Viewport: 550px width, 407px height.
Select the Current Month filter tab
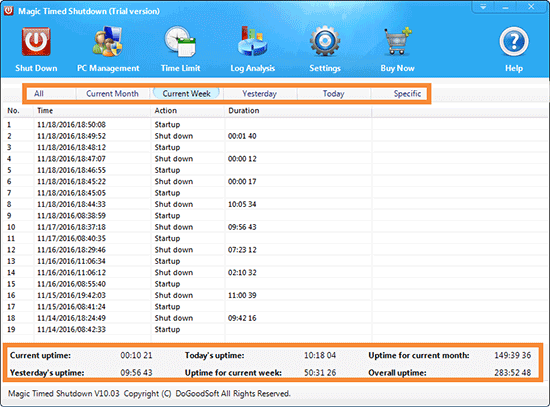(x=113, y=94)
